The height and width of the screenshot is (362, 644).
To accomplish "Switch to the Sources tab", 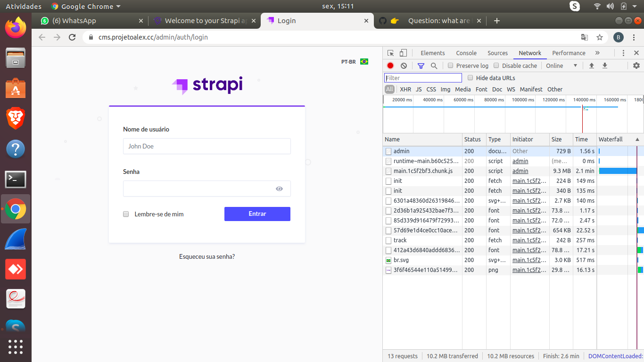I will [497, 53].
